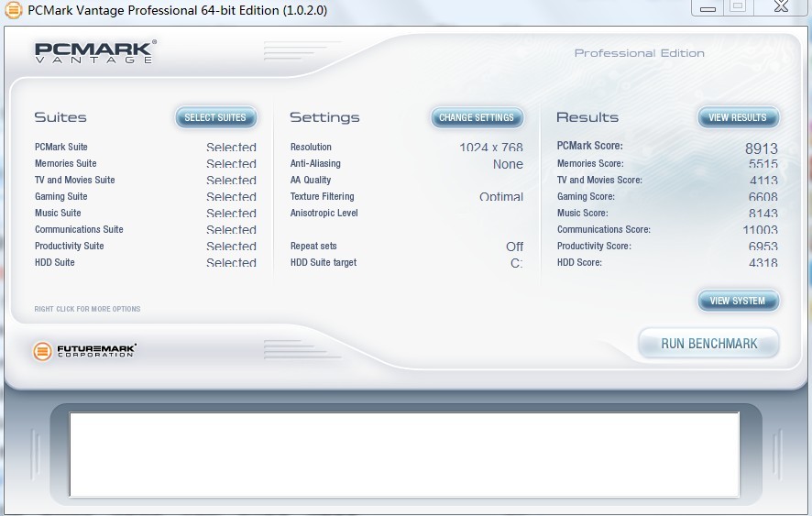The width and height of the screenshot is (812, 516).
Task: Click the Repeat sets label
Action: click(313, 246)
